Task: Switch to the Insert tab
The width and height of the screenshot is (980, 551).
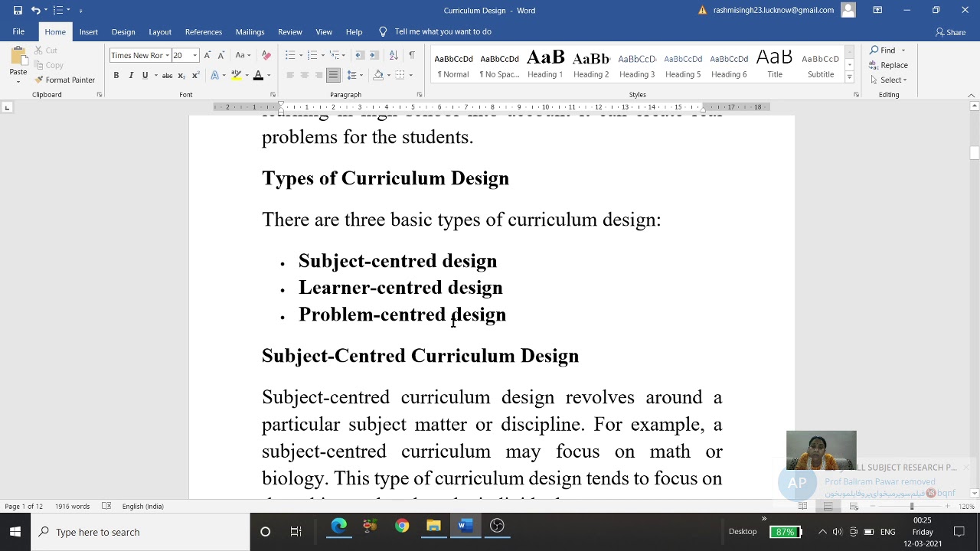Action: (89, 31)
